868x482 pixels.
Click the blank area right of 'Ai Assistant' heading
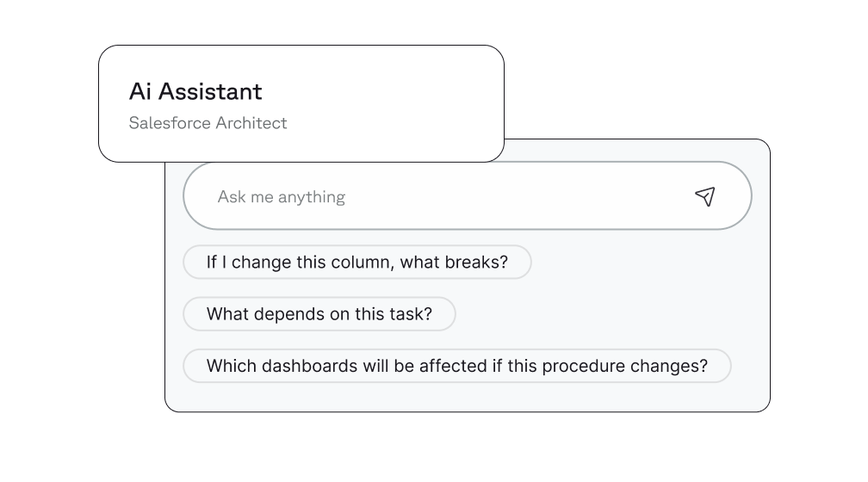point(387,91)
